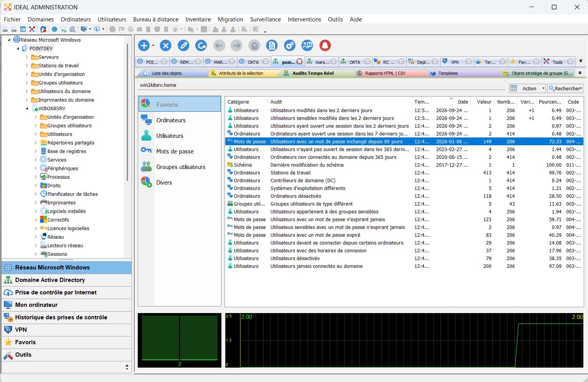Open the Bureau à distance menu
Screen dimensions: 588x382
(156, 19)
